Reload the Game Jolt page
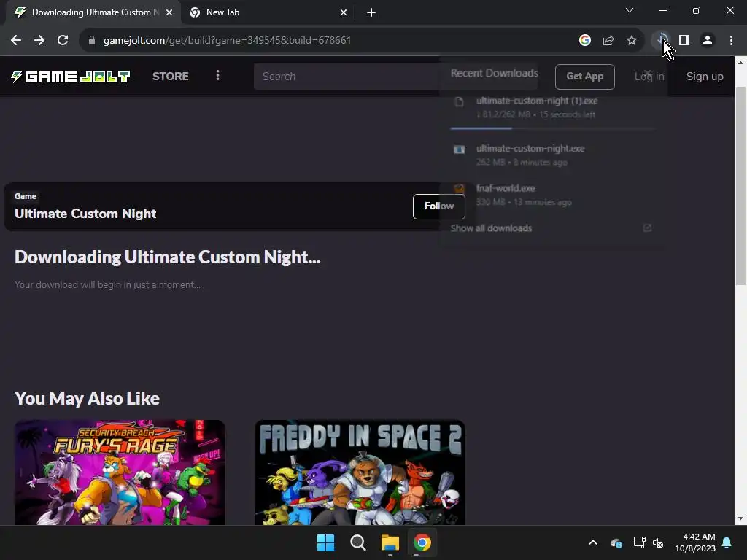Image resolution: width=747 pixels, height=560 pixels. point(63,41)
